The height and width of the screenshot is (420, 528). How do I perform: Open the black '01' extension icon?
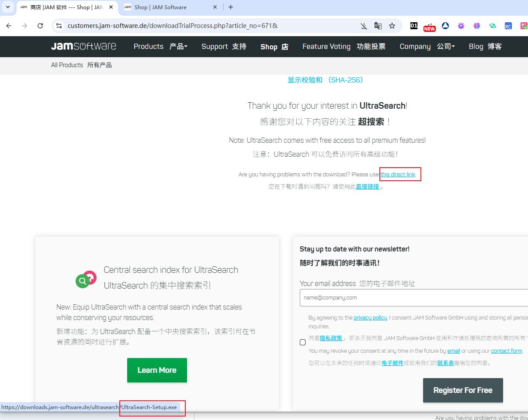[414, 26]
